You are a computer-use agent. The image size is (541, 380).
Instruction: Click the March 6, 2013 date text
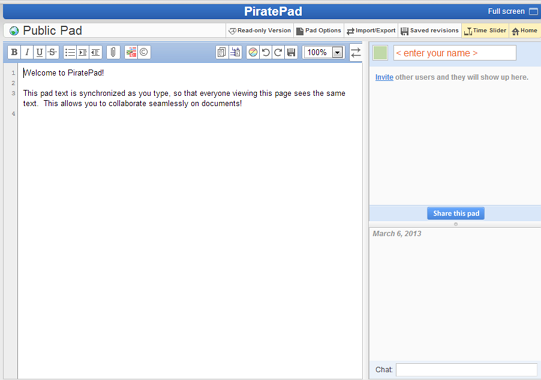coord(397,234)
